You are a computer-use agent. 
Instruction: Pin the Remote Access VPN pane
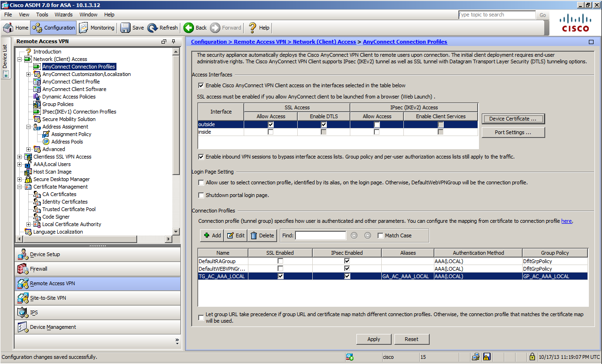pos(173,42)
